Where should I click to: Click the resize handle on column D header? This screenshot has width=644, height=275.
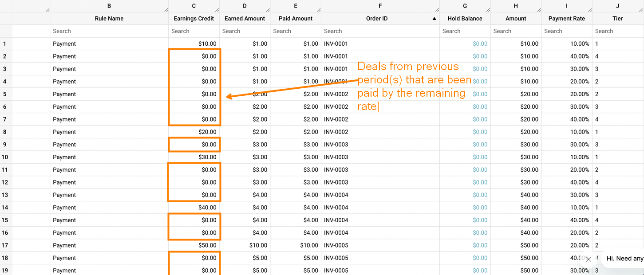click(x=267, y=10)
